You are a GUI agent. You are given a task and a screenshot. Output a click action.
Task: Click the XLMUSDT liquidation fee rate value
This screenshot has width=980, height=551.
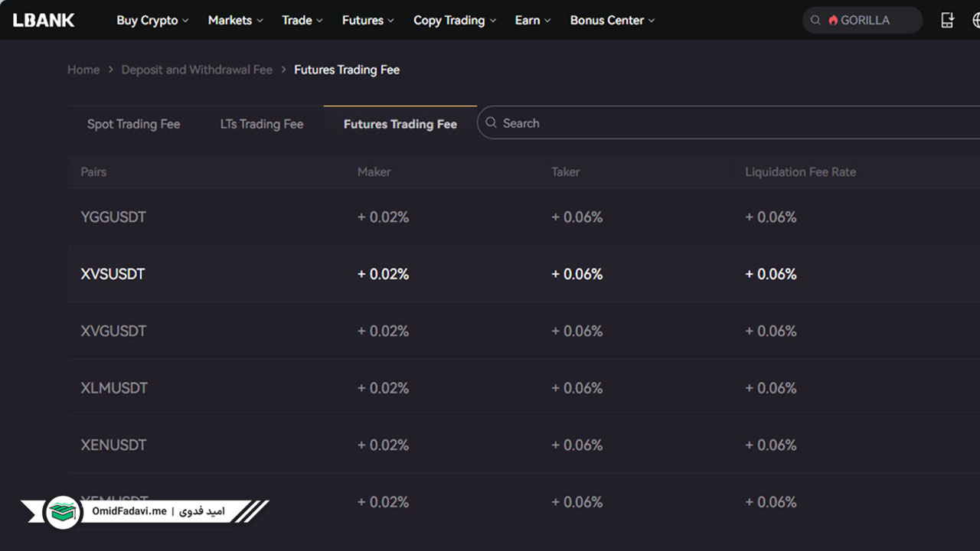pos(771,388)
